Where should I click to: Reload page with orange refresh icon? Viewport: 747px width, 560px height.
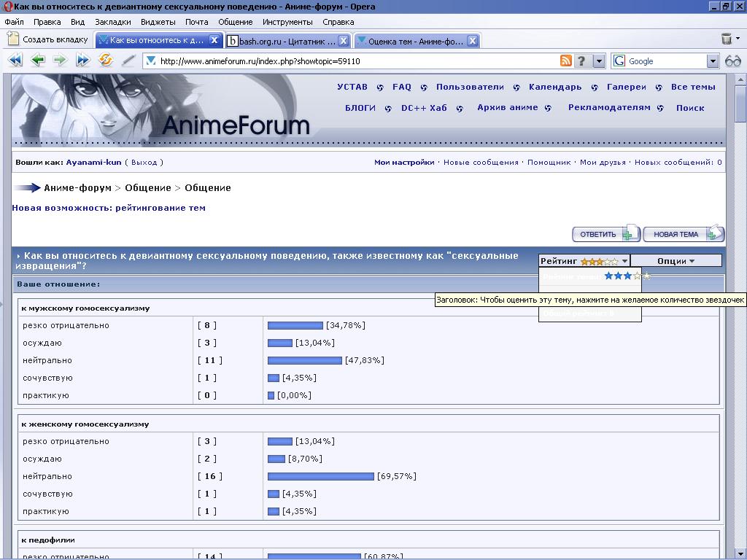tap(105, 61)
